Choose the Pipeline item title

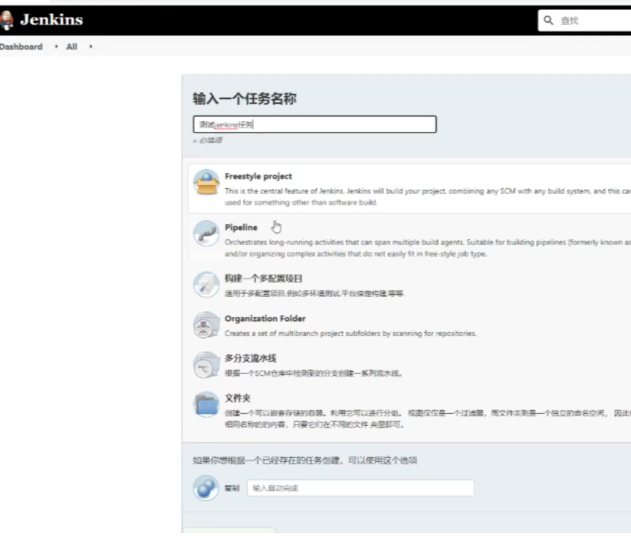pos(241,227)
